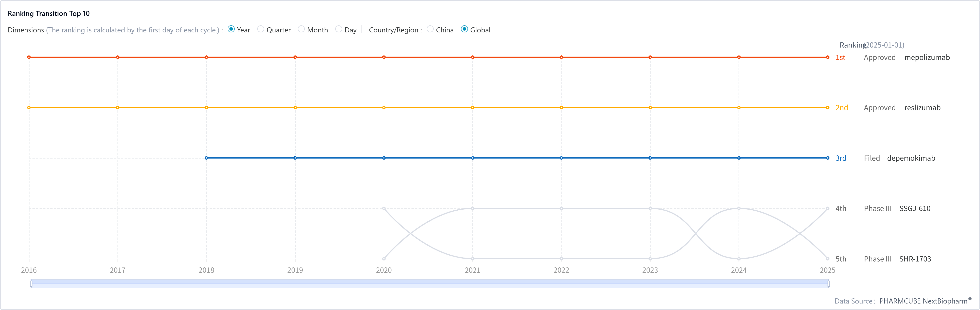Select the Day dimension radio button
The height and width of the screenshot is (310, 980).
[x=339, y=29]
